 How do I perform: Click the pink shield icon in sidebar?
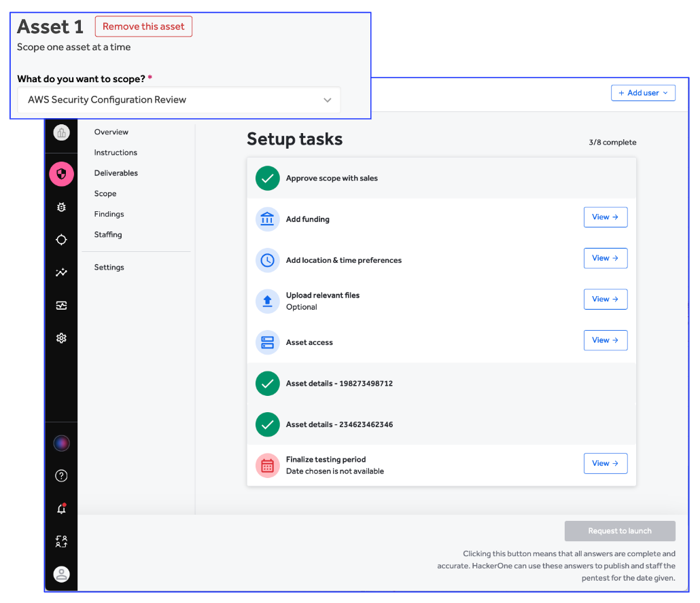click(x=61, y=175)
